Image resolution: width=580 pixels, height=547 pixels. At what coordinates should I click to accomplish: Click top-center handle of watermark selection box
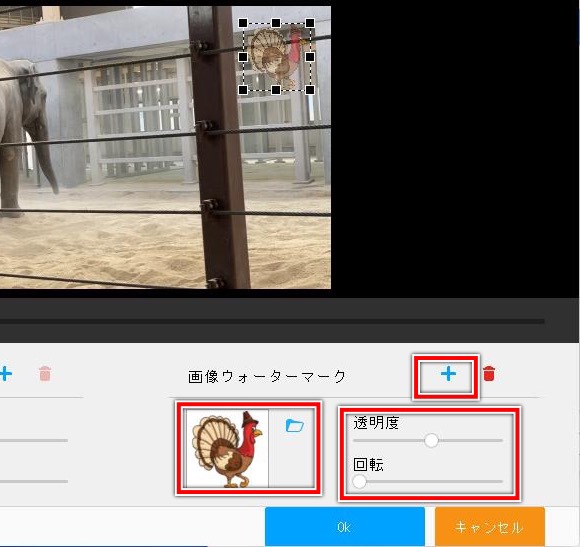[x=276, y=23]
